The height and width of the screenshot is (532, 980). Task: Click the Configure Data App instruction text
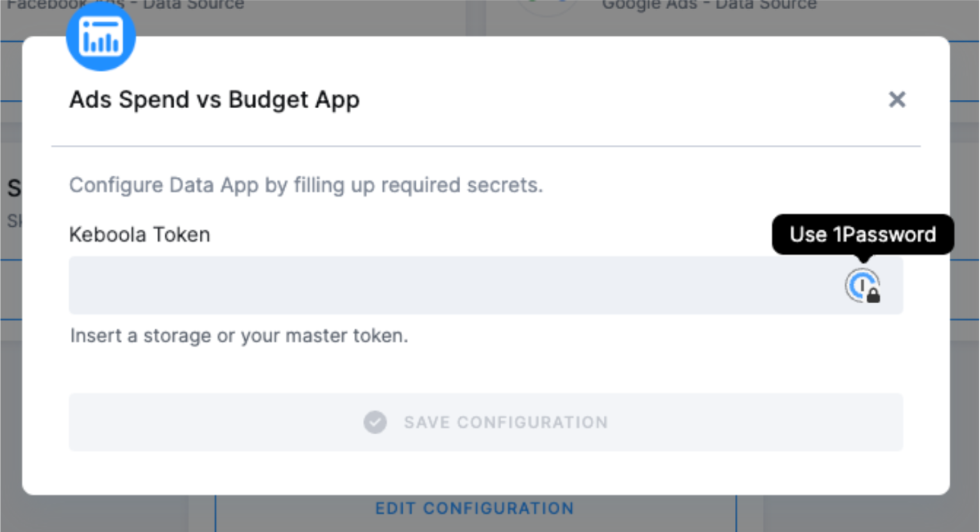pos(305,185)
